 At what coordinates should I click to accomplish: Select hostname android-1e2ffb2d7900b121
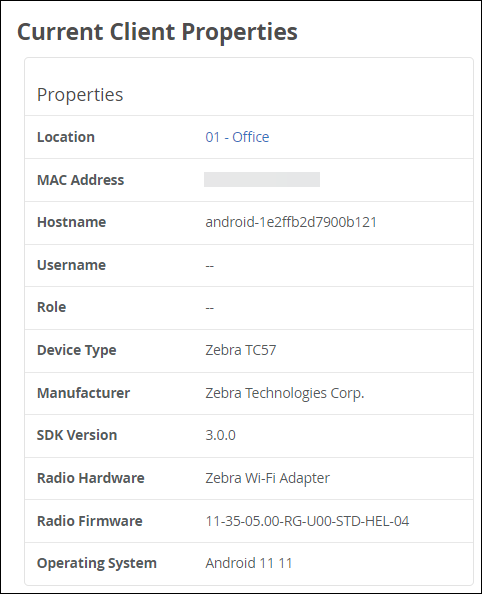(x=291, y=222)
